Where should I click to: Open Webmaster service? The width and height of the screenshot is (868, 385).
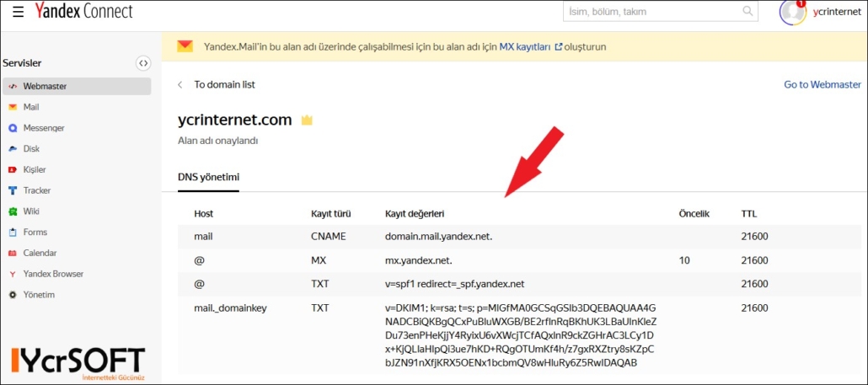77,86
